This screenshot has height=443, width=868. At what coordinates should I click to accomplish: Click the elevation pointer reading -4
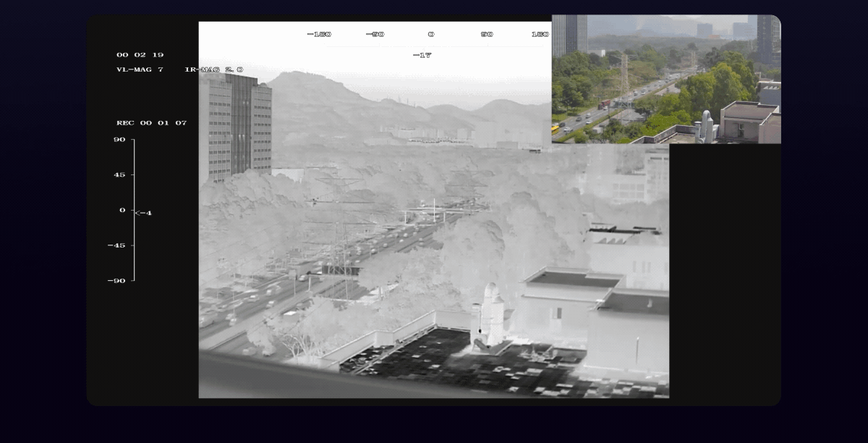[x=142, y=212]
